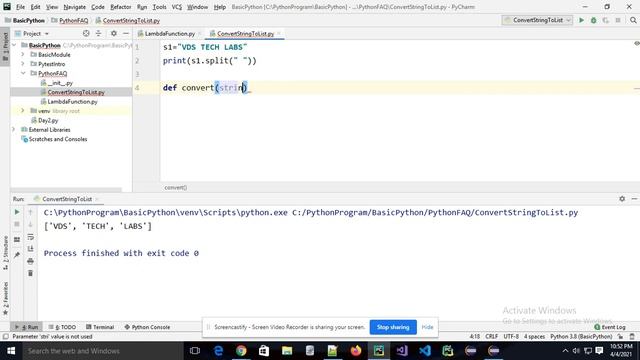Toggle the Structure side tool window
Screen dimensions: 640x360
5,253
